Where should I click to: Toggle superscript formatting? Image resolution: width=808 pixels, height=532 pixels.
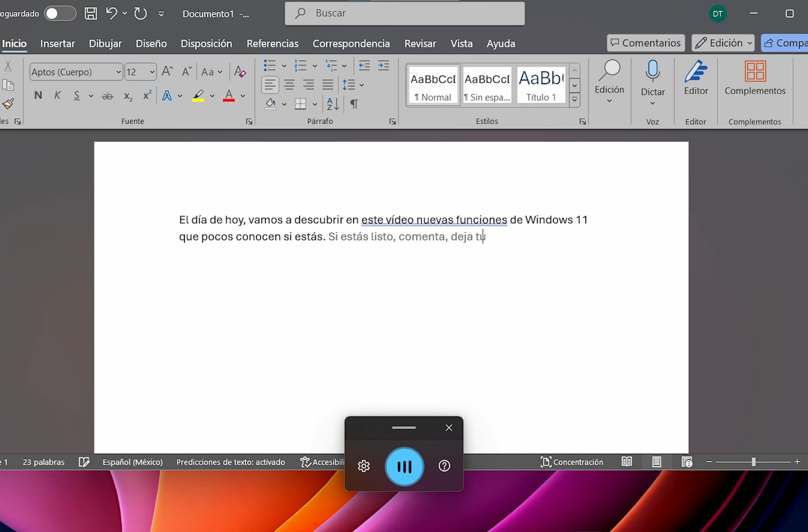147,95
